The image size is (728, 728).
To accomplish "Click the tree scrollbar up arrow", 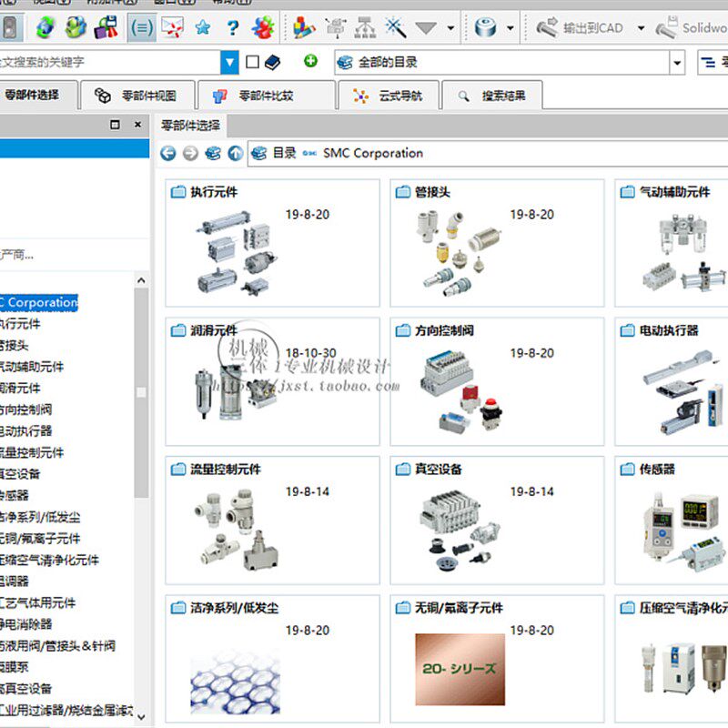I will point(141,280).
